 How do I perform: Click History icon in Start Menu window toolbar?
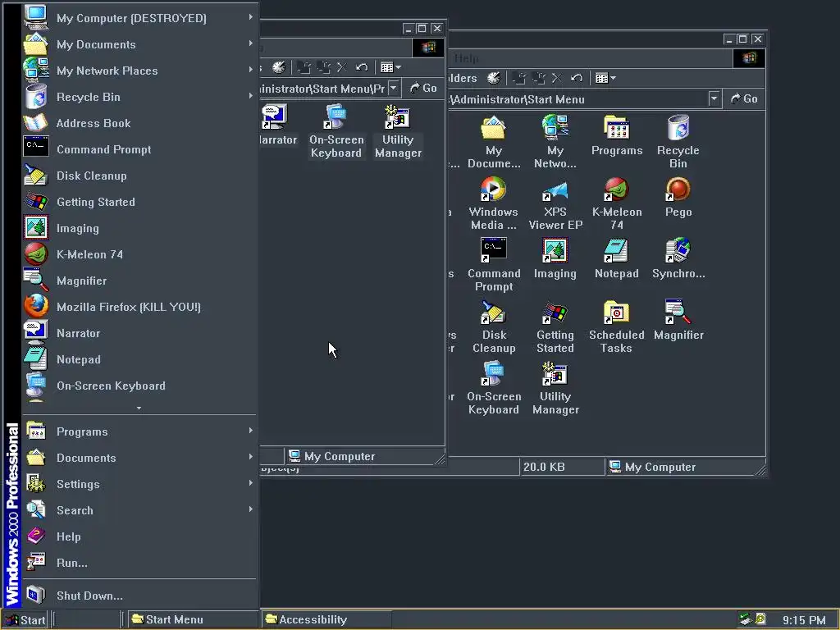493,78
